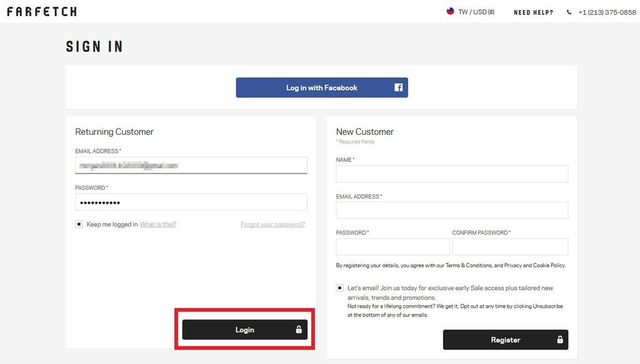640x364 pixels.
Task: Open the Terms & Conditions link
Action: [469, 265]
